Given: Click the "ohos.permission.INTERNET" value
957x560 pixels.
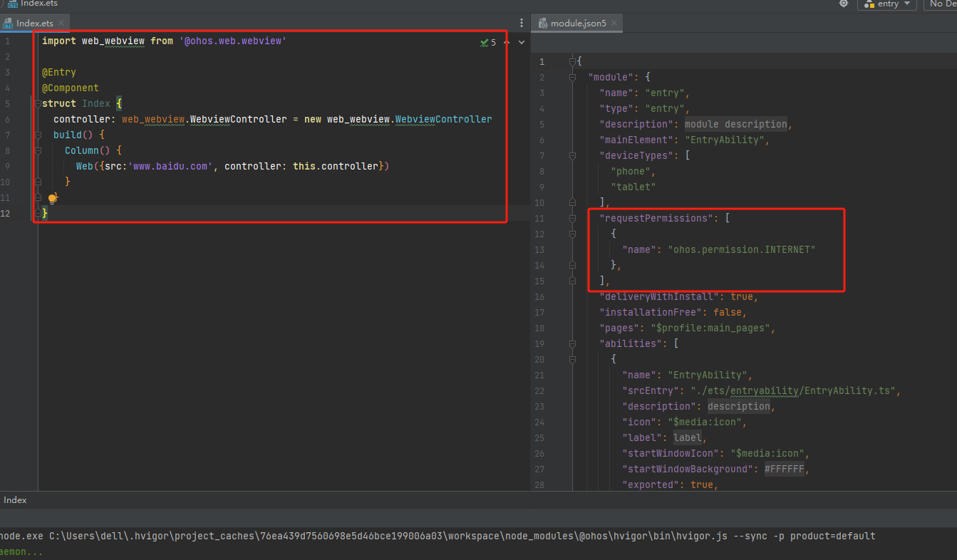Looking at the screenshot, I should [x=741, y=250].
